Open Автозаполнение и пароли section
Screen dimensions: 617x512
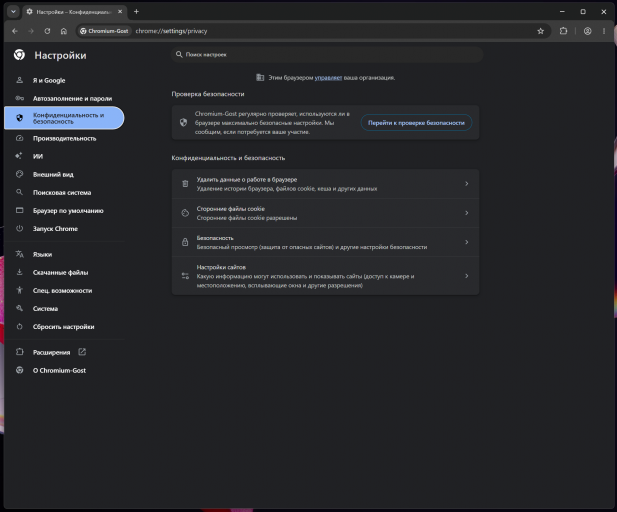click(64, 98)
